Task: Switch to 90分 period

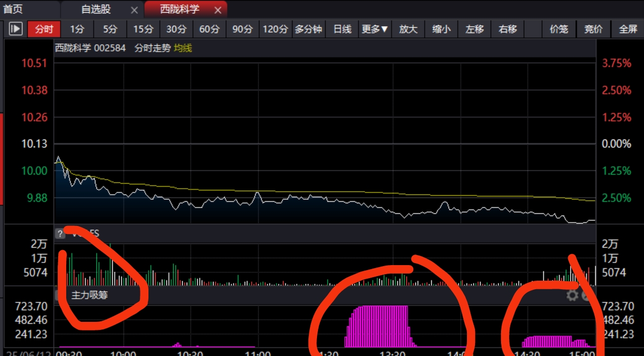Action: tap(243, 29)
